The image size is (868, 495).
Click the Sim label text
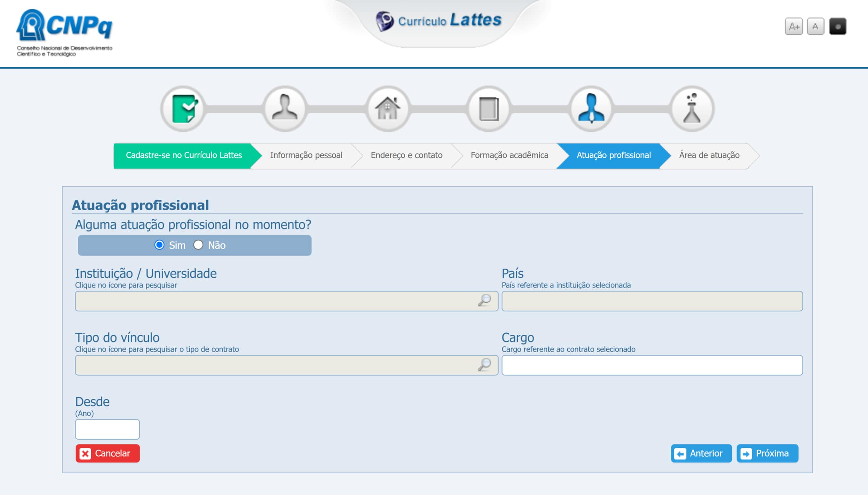(177, 245)
